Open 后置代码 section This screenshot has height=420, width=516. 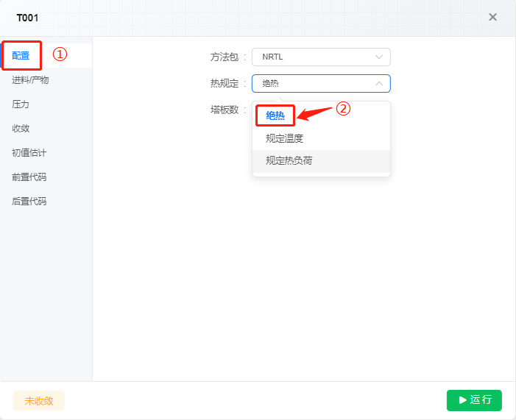tap(29, 201)
